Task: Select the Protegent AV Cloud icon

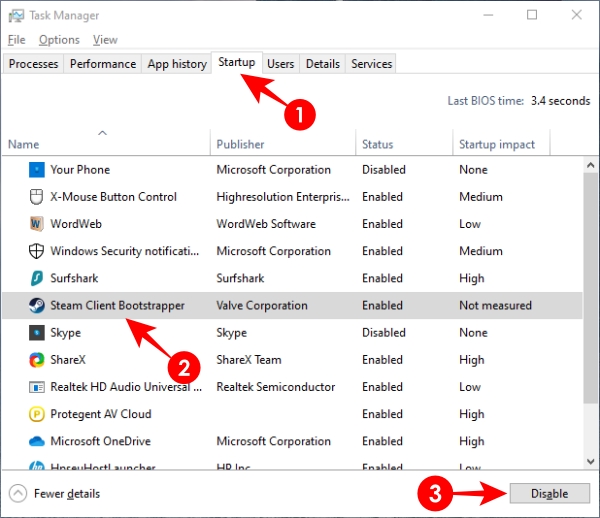Action: pyautogui.click(x=36, y=414)
